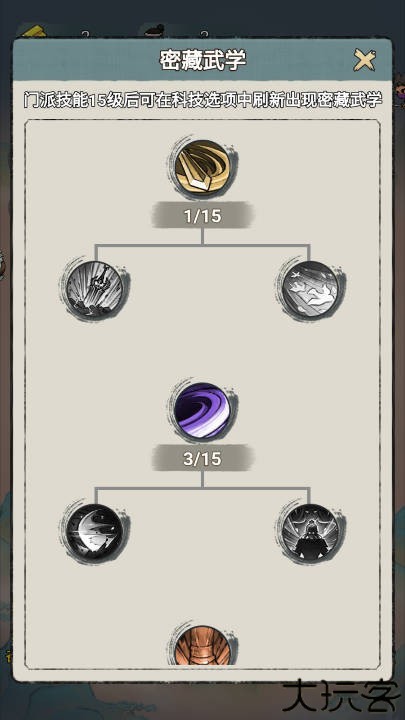Tap the black hat icon behind panel
Viewport: 405px width, 720px height.
click(154, 32)
